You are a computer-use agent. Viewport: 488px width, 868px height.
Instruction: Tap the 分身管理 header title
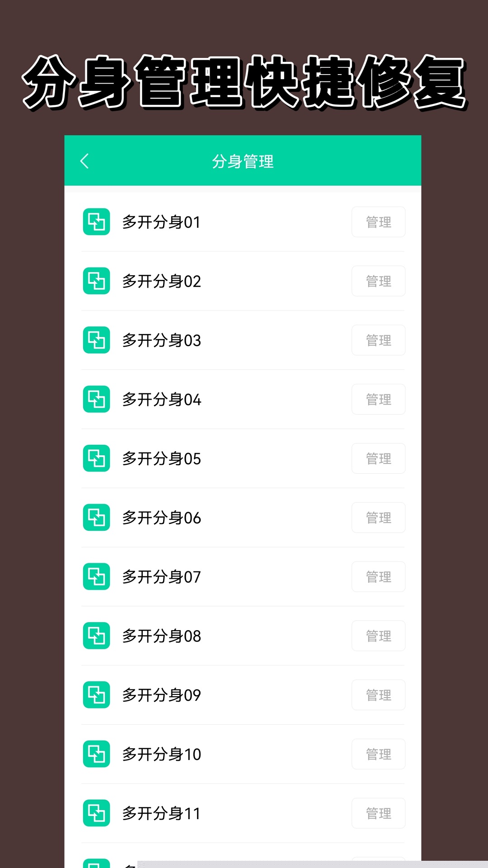pyautogui.click(x=243, y=161)
